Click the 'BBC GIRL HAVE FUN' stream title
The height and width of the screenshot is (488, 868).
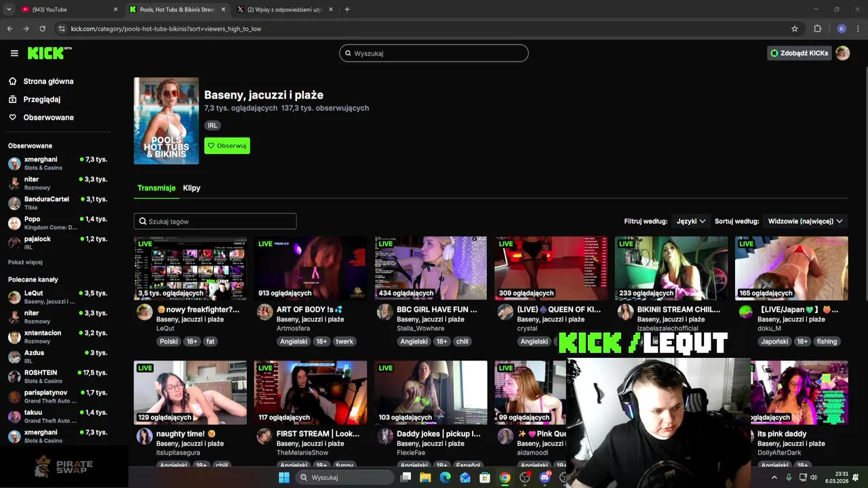pyautogui.click(x=437, y=310)
